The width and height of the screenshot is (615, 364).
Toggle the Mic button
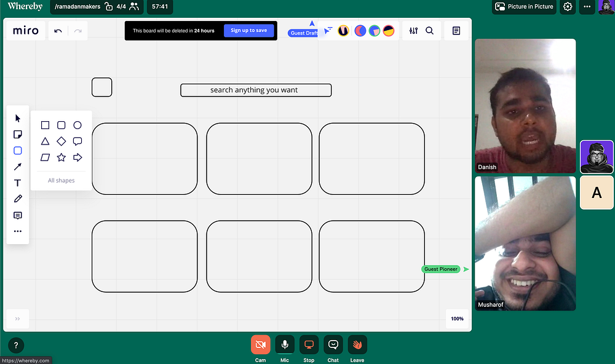pos(285,345)
